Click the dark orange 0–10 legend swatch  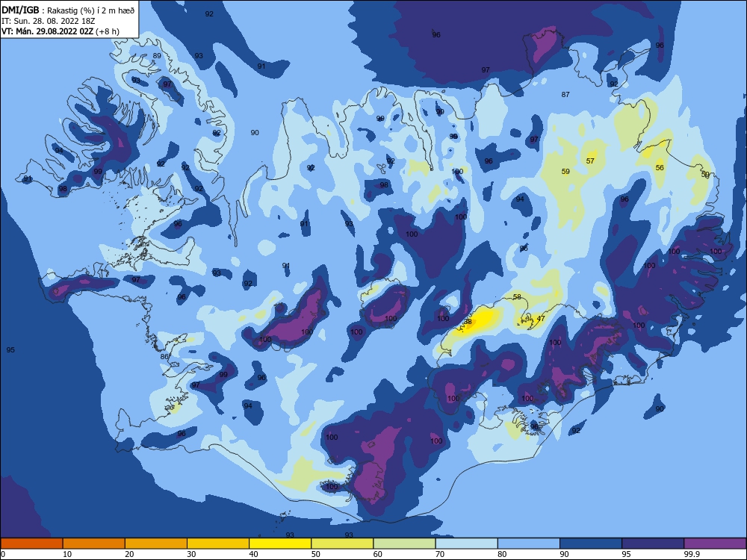[31, 544]
